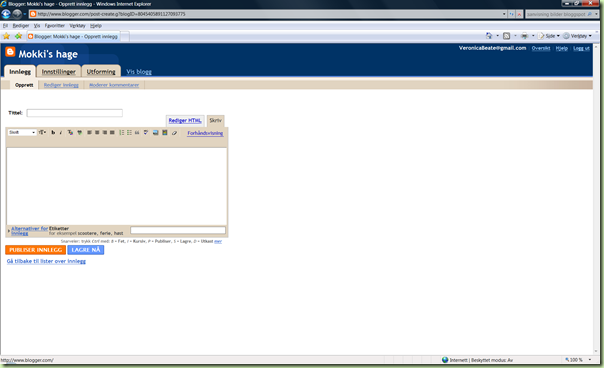Open the Rediger menu
This screenshot has height=368, width=604.
coord(21,26)
